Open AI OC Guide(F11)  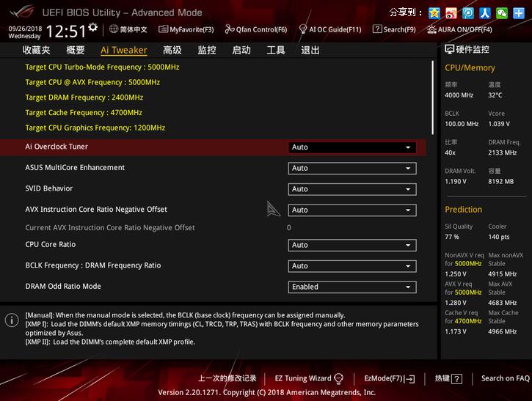(330, 29)
